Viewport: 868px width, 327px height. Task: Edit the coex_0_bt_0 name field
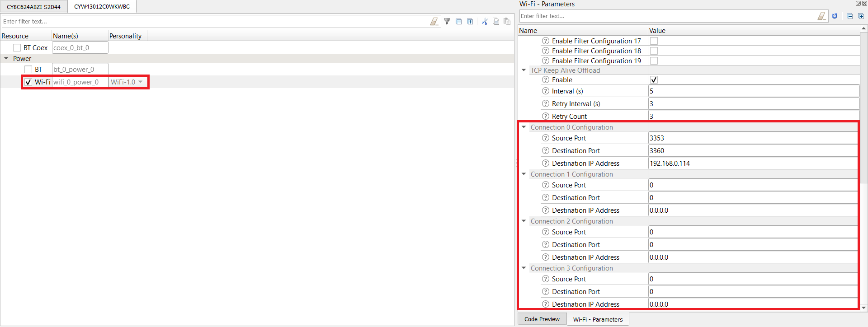pos(80,47)
